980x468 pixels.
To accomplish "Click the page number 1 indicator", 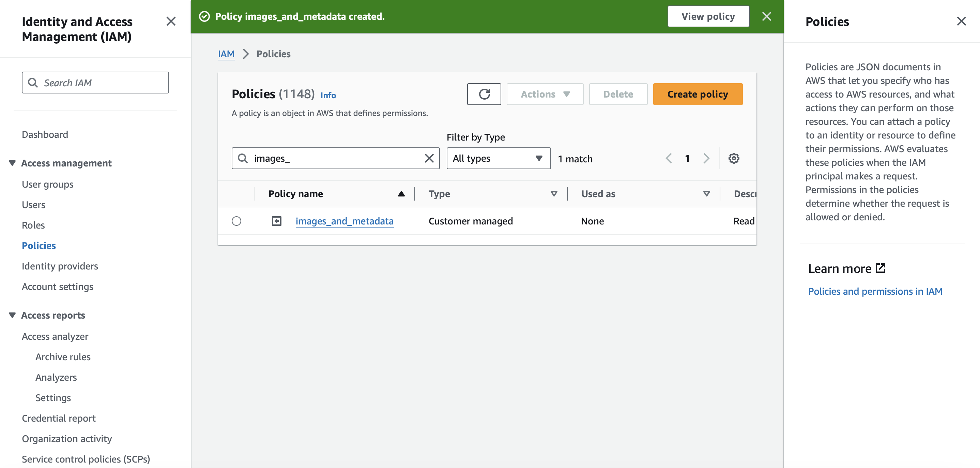I will [687, 158].
